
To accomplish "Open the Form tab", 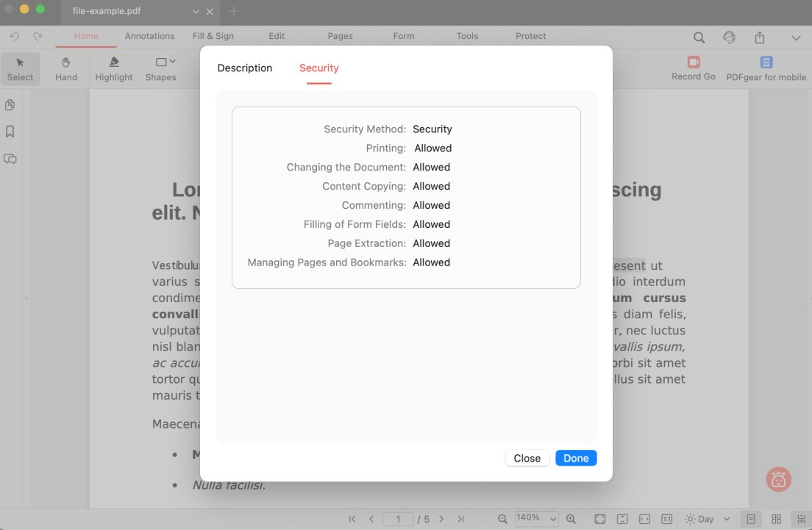I will (x=404, y=36).
